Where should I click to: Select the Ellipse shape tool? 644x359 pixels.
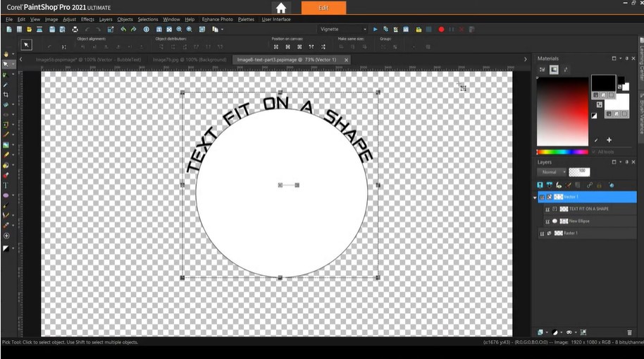(6, 195)
